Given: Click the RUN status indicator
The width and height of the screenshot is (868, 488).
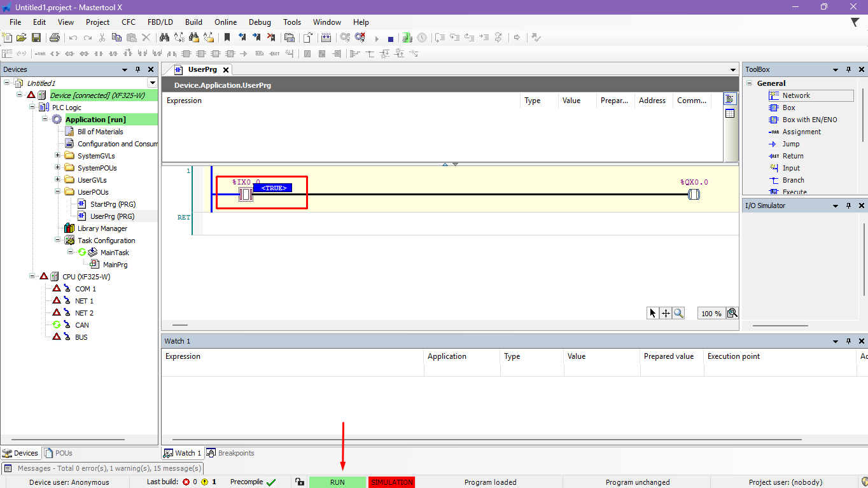Looking at the screenshot, I should tap(337, 482).
